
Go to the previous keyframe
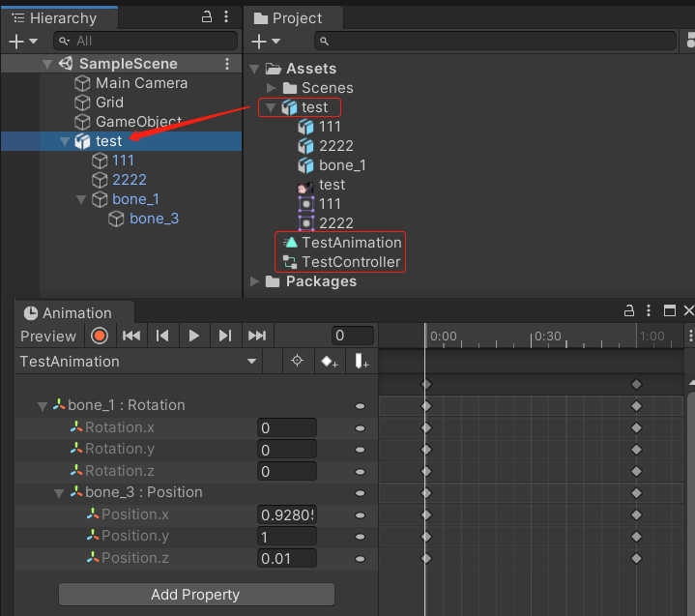click(162, 336)
